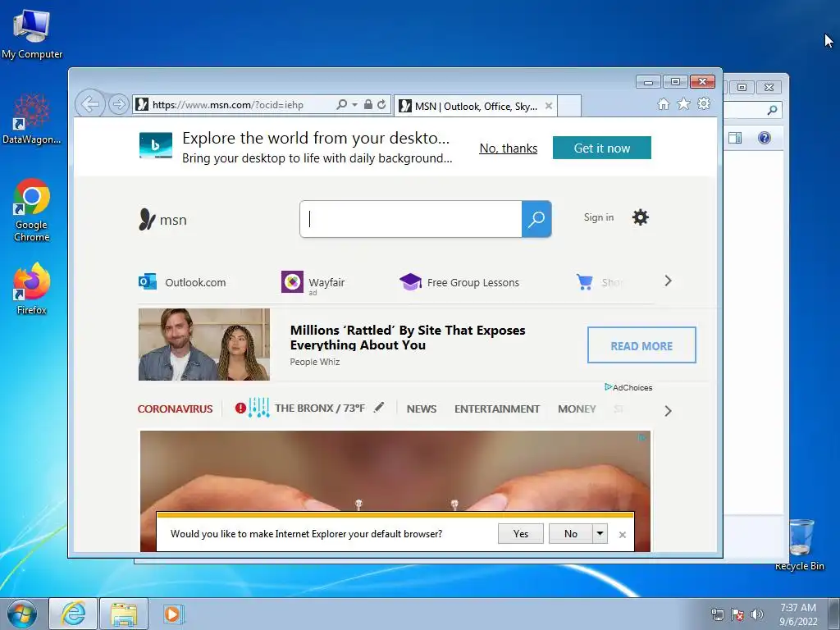Screen dimensions: 840x630
Task: Open THE BRONX / 73°F weather
Action: [320, 409]
